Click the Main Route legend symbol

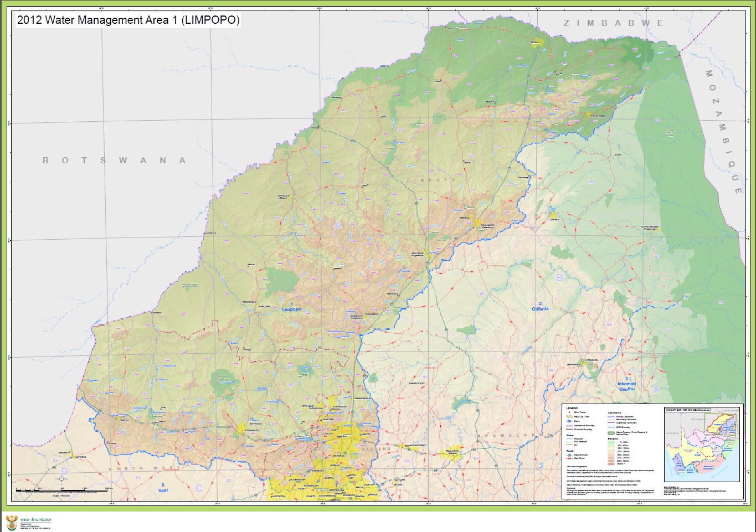coord(569,458)
